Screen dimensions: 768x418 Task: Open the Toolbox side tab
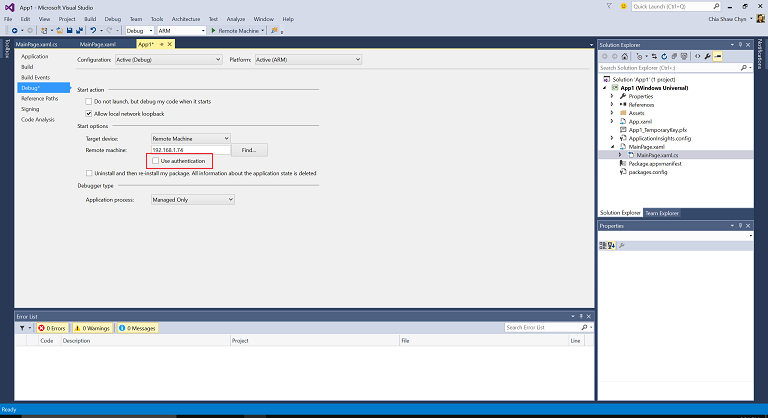tap(7, 49)
